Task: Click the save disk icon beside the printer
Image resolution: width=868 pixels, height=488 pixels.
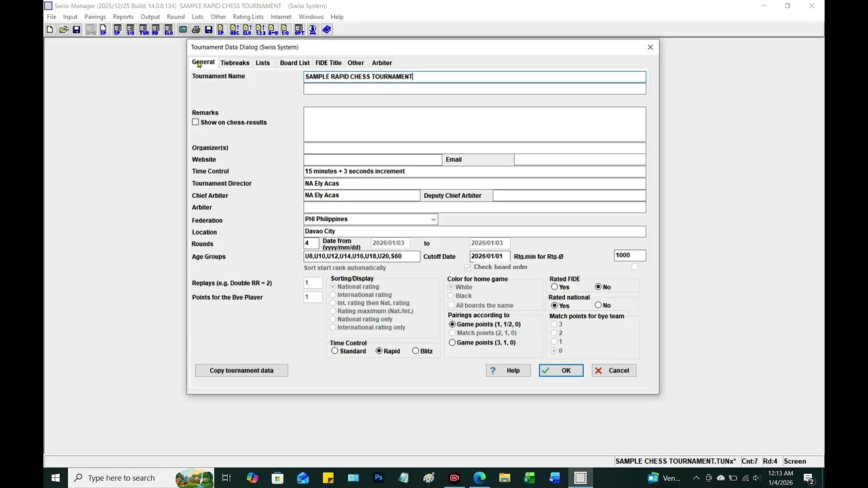Action: coord(208,29)
